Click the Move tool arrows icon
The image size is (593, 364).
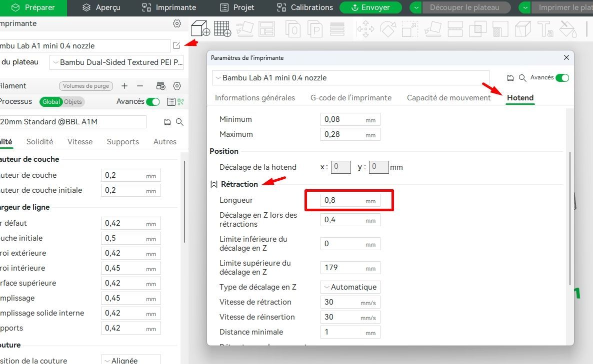pyautogui.click(x=365, y=29)
